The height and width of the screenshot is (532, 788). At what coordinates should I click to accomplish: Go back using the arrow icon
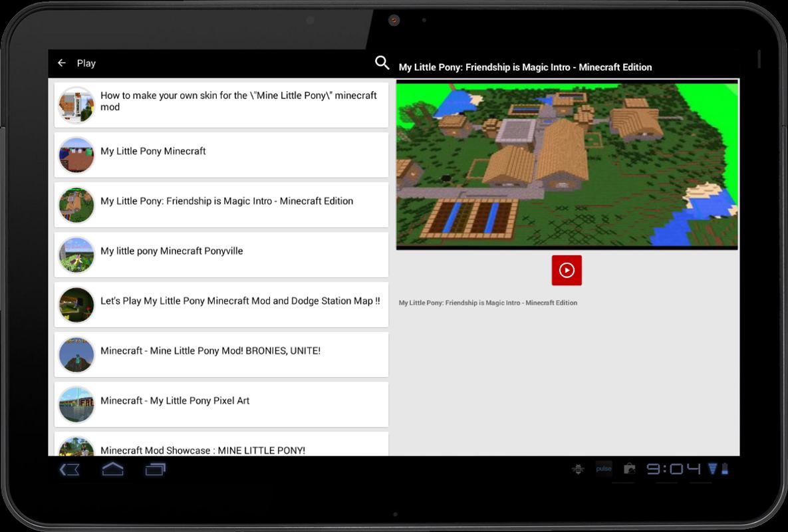62,63
